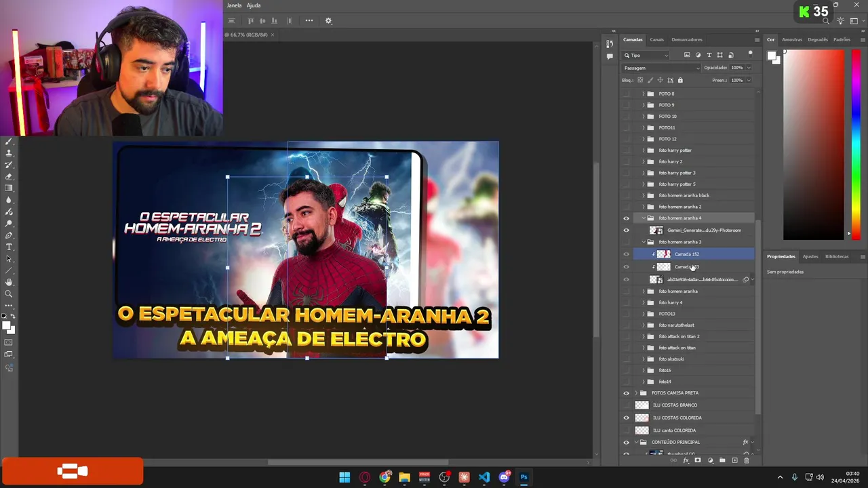This screenshot has height=488, width=868.
Task: Add layer style fx icon at panel bottom
Action: pos(686,460)
